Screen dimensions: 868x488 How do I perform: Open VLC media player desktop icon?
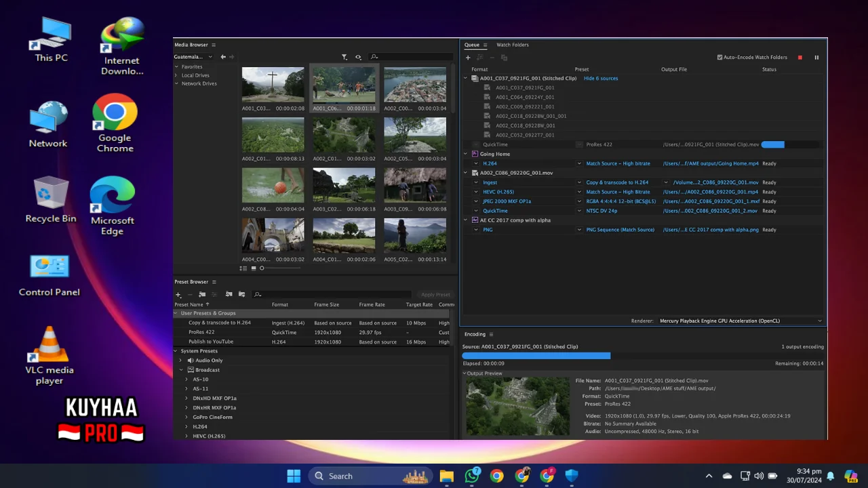[x=50, y=356]
